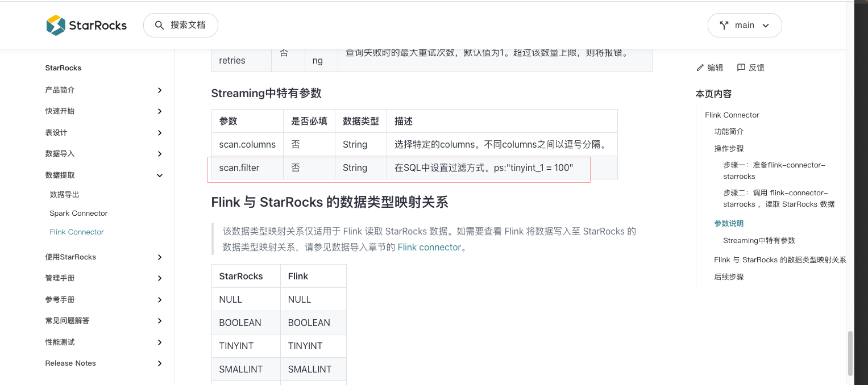
Task: Expand the 表设计 sidebar section
Action: point(160,133)
